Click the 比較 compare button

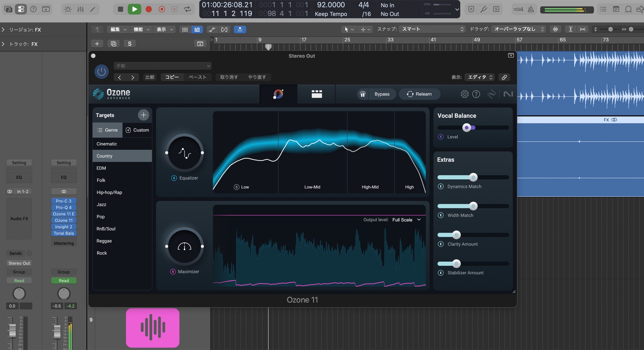pos(150,77)
